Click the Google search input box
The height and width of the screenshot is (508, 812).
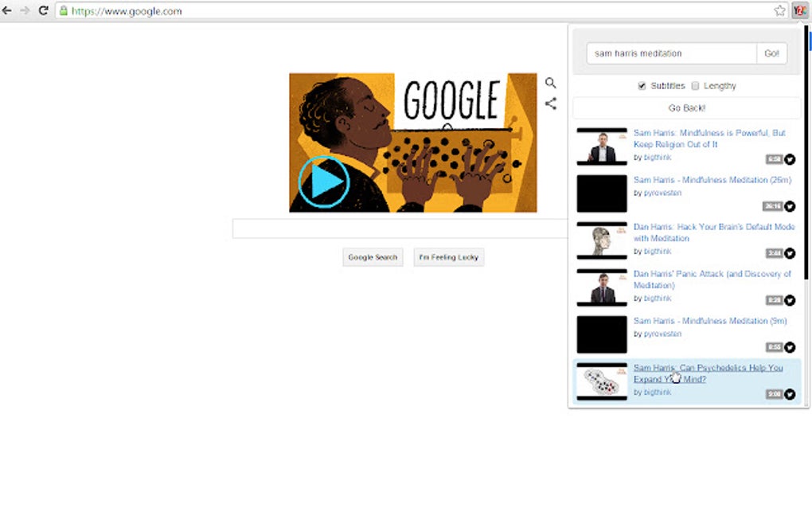pyautogui.click(x=400, y=229)
